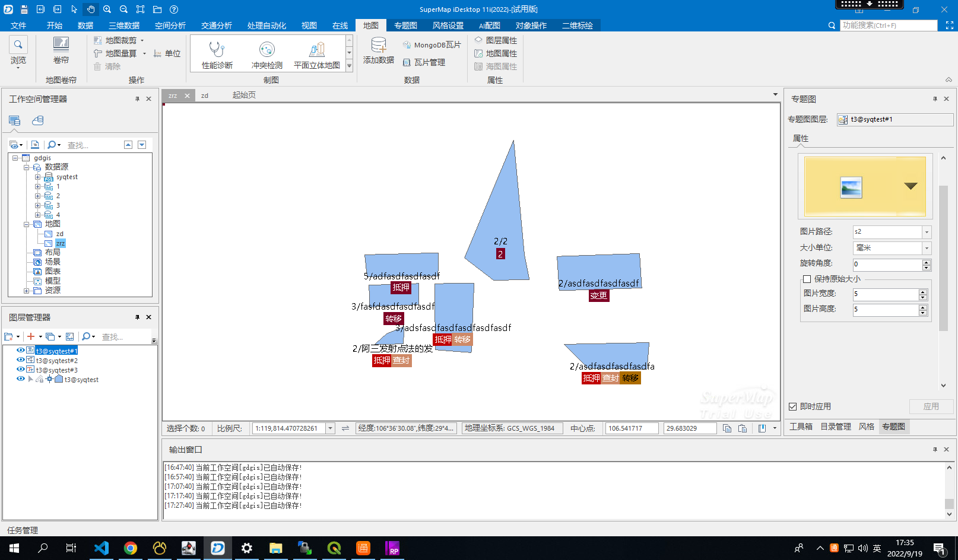Viewport: 958px width, 560px height.
Task: Open 瓦片管理 tile management
Action: click(x=424, y=62)
